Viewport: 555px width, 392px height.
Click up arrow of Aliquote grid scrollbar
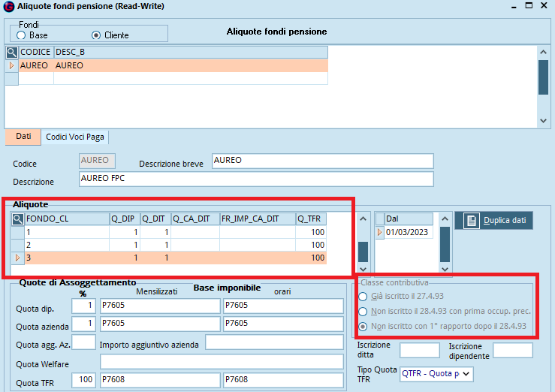[363, 219]
